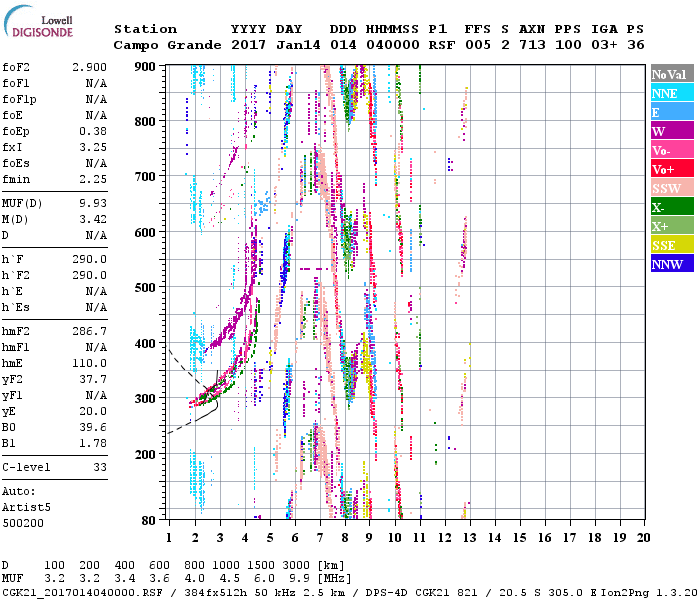Select the E light-blue legend swatch
700x600 pixels.
pyautogui.click(x=672, y=112)
